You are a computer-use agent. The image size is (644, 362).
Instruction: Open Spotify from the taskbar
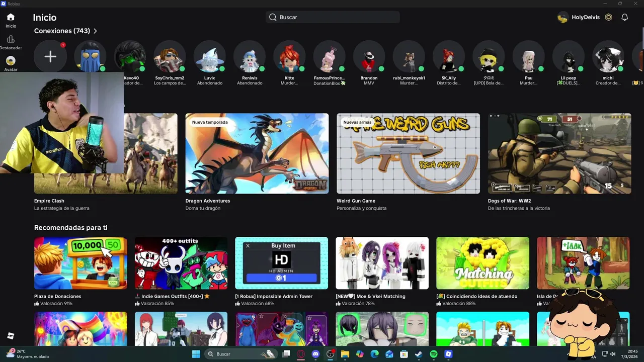click(x=434, y=354)
